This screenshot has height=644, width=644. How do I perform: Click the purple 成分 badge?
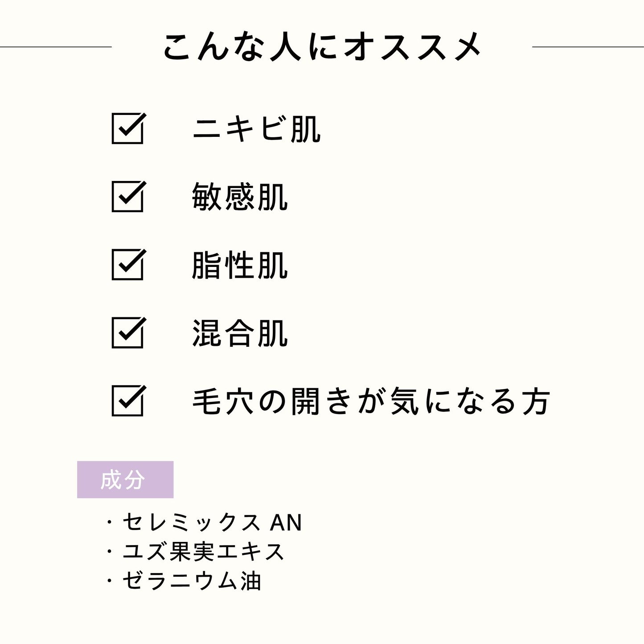click(x=125, y=480)
